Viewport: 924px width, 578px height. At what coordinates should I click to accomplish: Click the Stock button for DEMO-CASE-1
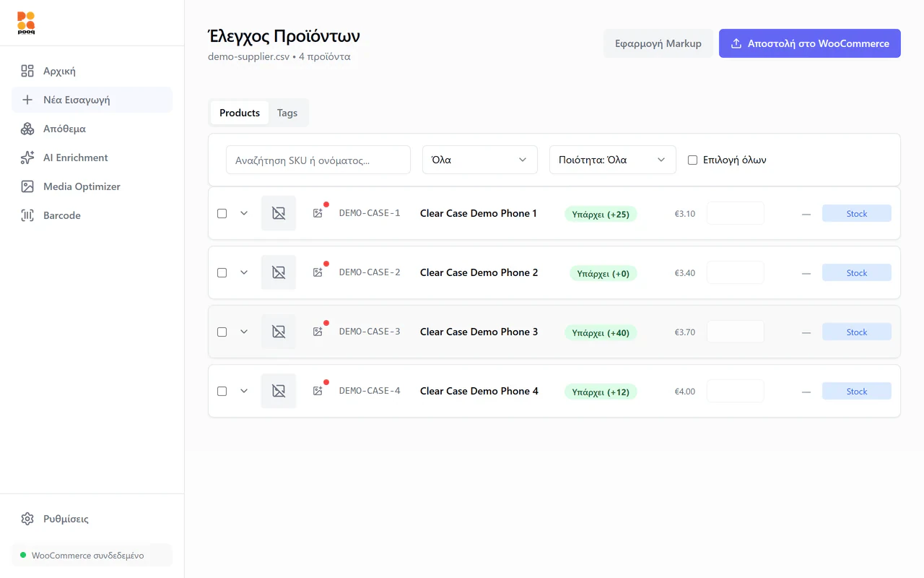[x=857, y=213]
